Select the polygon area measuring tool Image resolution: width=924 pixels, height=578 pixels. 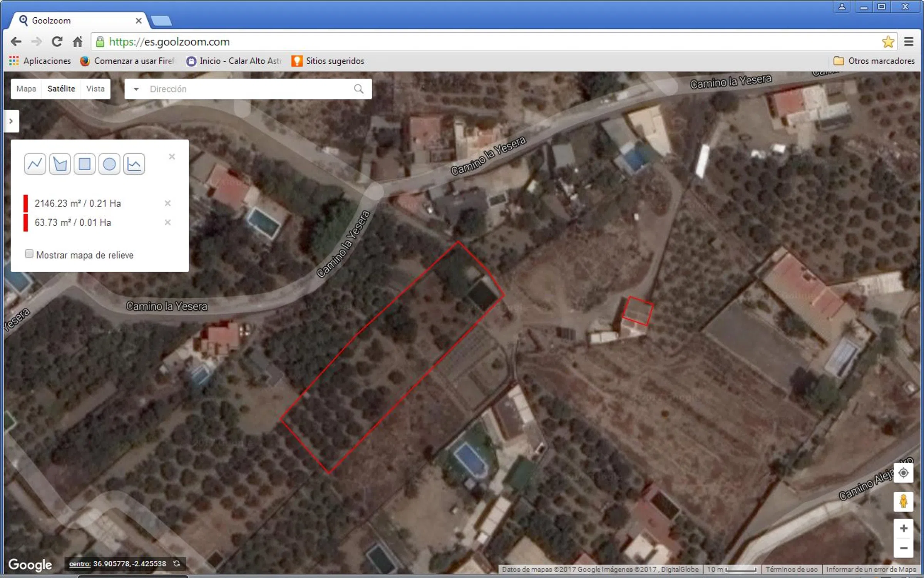click(x=60, y=164)
